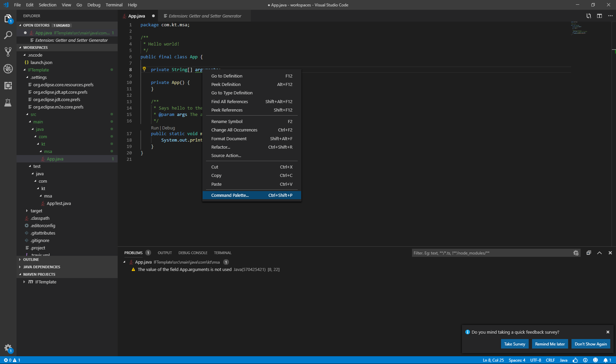Screen dimensions: 616x364
Task: Choose Copy from context menu
Action: click(252, 175)
